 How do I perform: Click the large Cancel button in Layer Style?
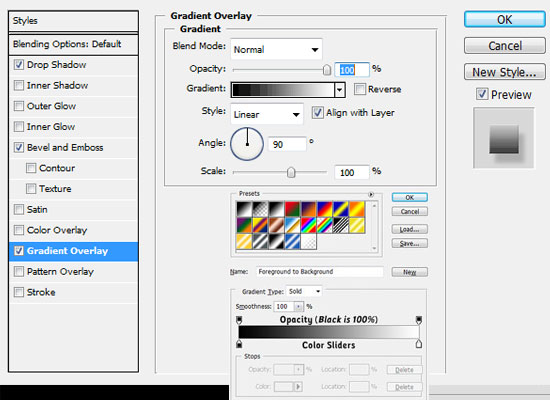[x=505, y=46]
